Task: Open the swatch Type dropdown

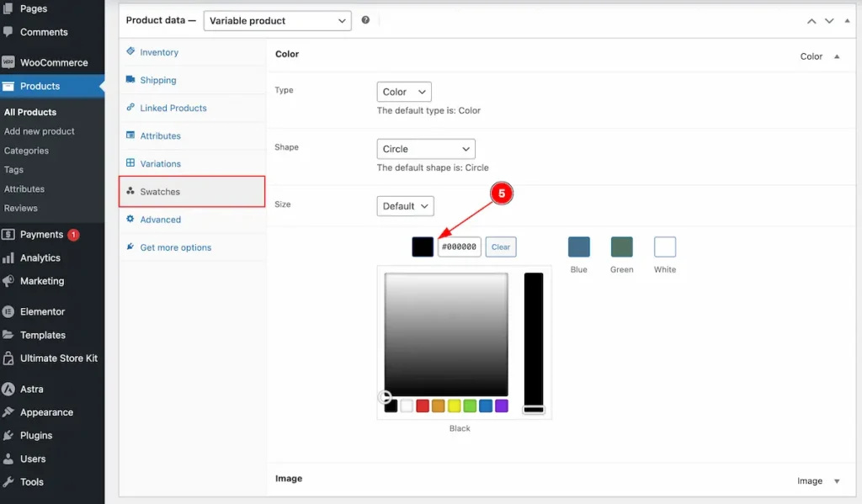Action: [x=404, y=92]
